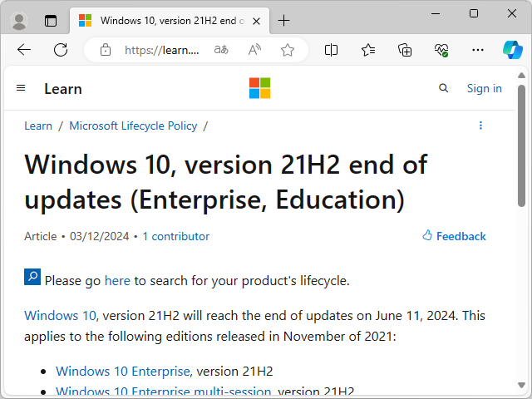Open the Learn hamburger navigation menu
The image size is (532, 399).
click(x=21, y=88)
